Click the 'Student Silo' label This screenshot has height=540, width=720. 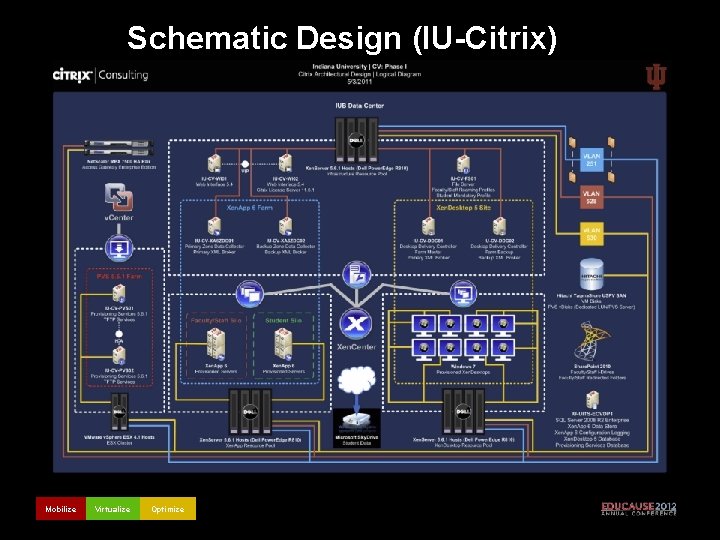pyautogui.click(x=283, y=320)
